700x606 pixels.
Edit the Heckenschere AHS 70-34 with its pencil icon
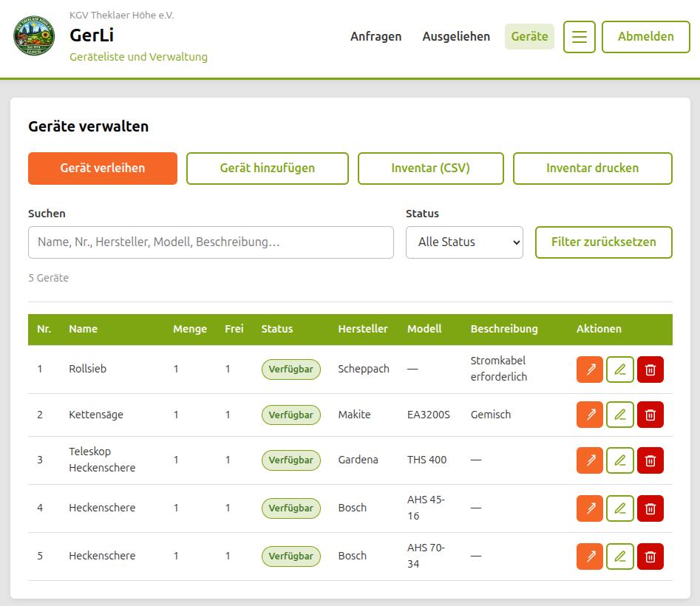pos(620,556)
